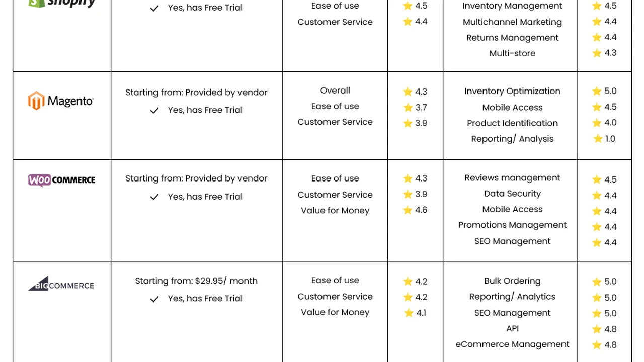
Task: Click the BigCommerce logo
Action: (61, 284)
